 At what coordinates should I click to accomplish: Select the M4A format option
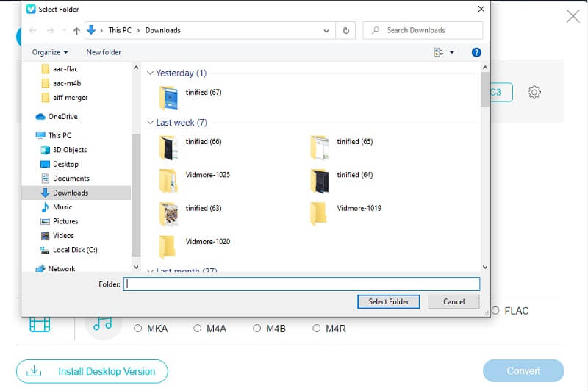[x=198, y=329]
